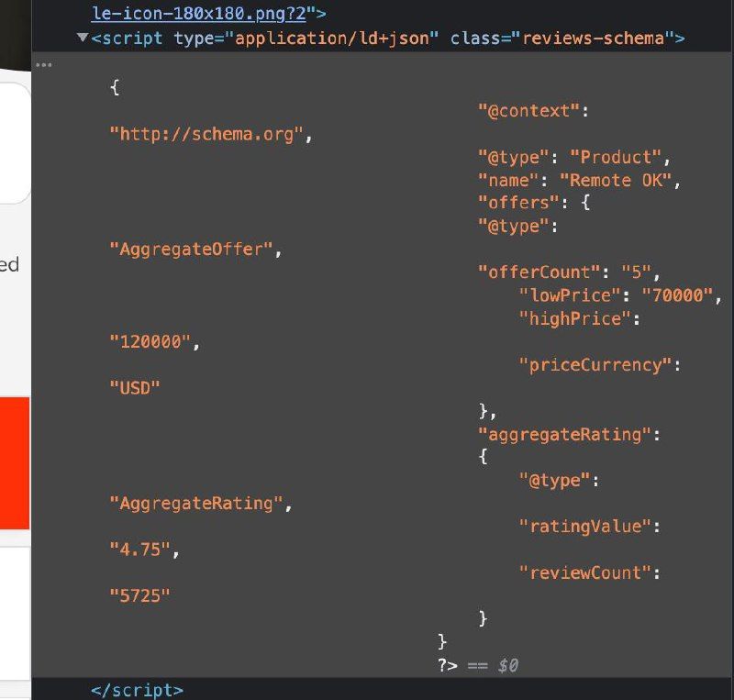Click the "offerCount": key
The image size is (734, 700).
tap(544, 272)
